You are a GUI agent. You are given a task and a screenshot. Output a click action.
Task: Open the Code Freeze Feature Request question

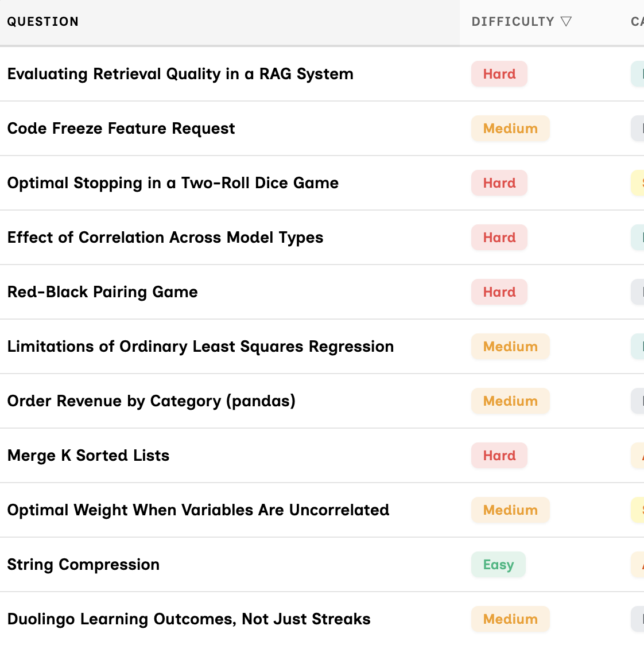click(121, 129)
